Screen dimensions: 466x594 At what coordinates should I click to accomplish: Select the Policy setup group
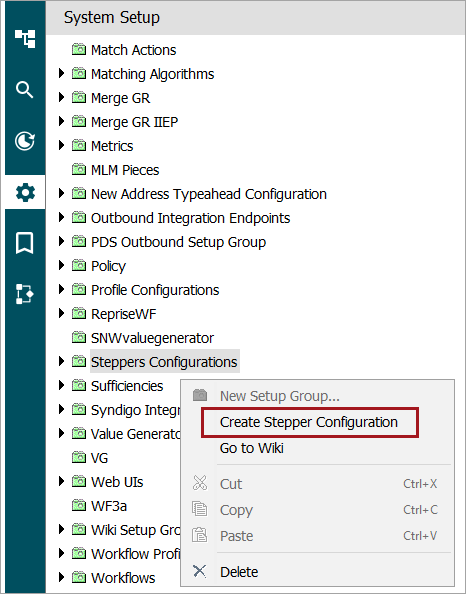click(108, 266)
